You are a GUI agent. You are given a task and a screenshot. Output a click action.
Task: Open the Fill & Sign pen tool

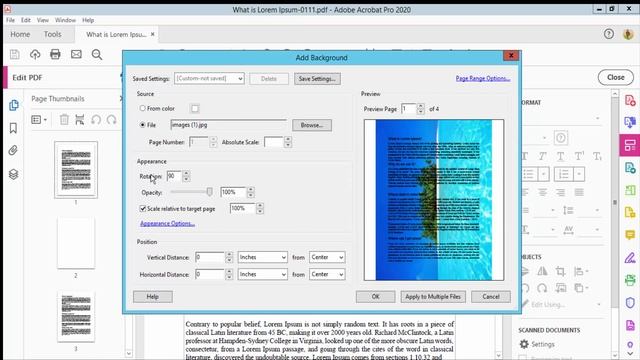(x=630, y=258)
